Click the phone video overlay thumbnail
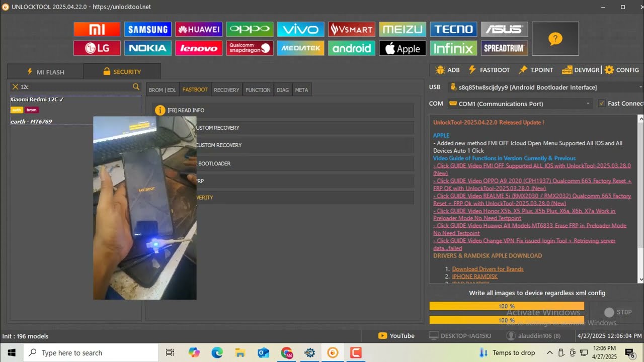 [145, 208]
